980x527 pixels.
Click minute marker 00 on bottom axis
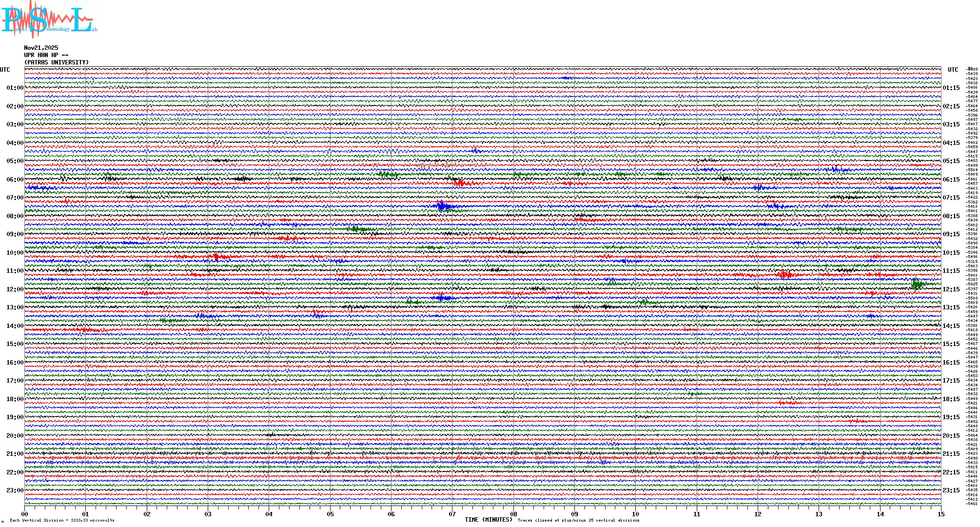[25, 514]
